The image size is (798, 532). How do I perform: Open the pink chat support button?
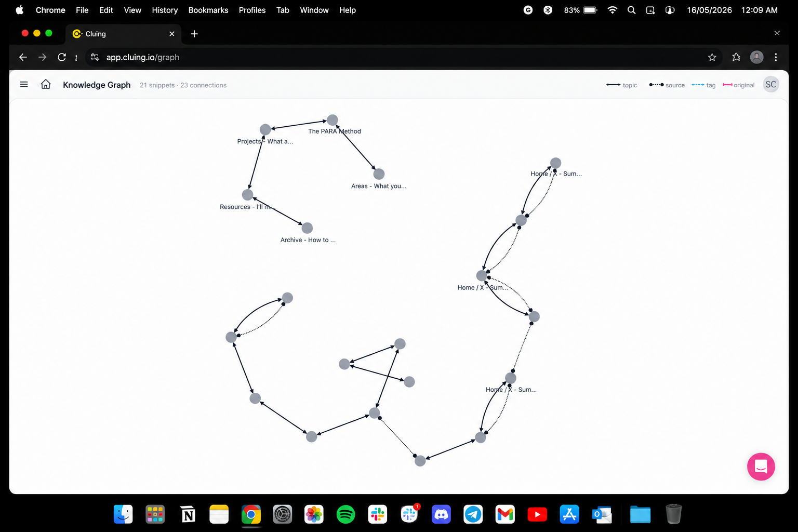click(761, 467)
